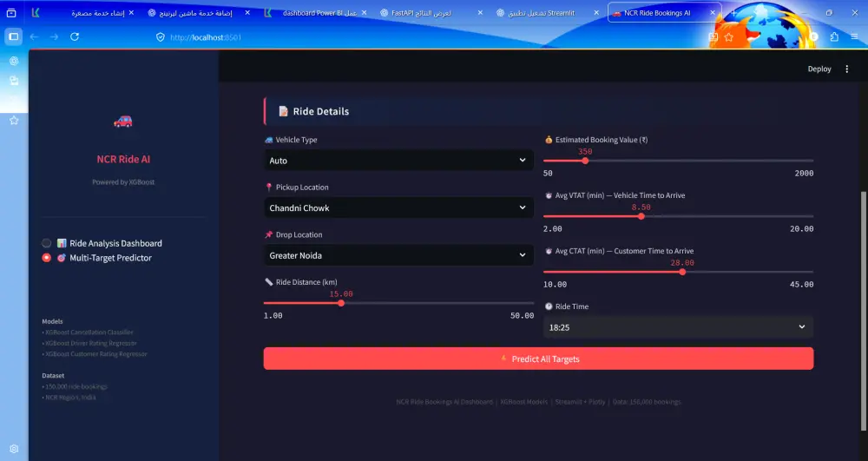Image resolution: width=868 pixels, height=461 pixels.
Task: Click the 50.00 max distance label
Action: 522,315
